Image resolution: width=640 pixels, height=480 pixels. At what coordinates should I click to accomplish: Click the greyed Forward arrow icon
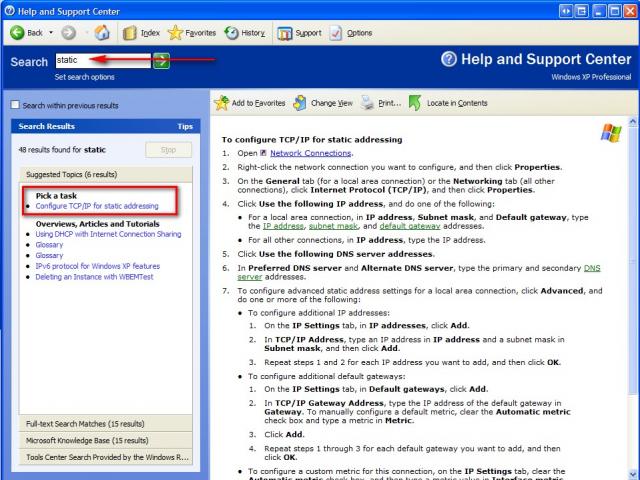coord(69,33)
